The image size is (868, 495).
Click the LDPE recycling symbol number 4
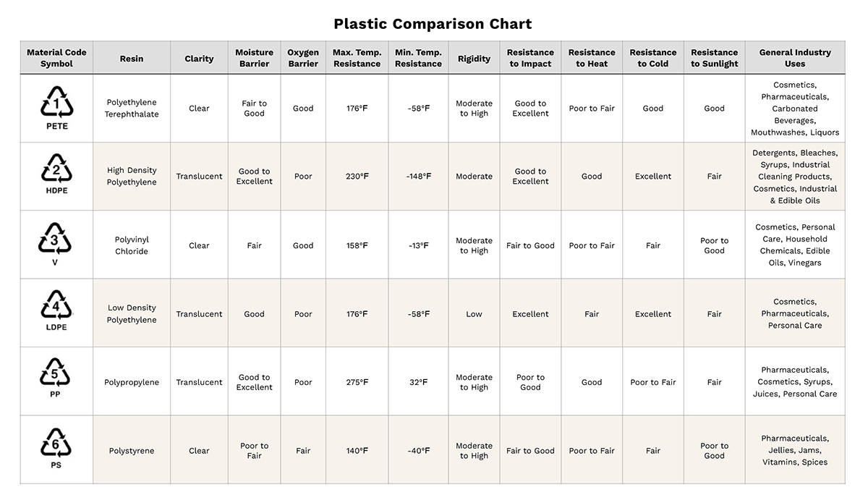coord(56,308)
